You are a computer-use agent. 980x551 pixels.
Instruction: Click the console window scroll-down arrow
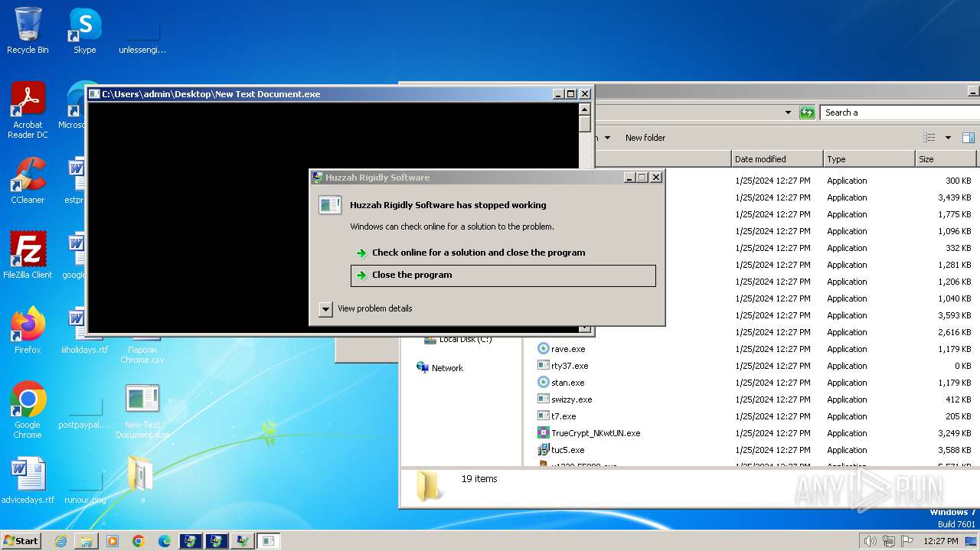pos(585,329)
